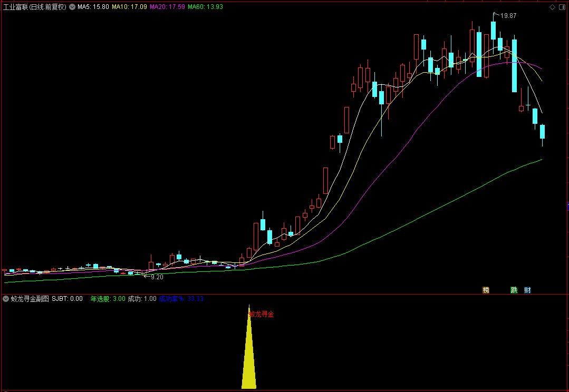This screenshot has width=569, height=392.
Task: Click the 年选股: 3.00 readout
Action: coord(108,299)
